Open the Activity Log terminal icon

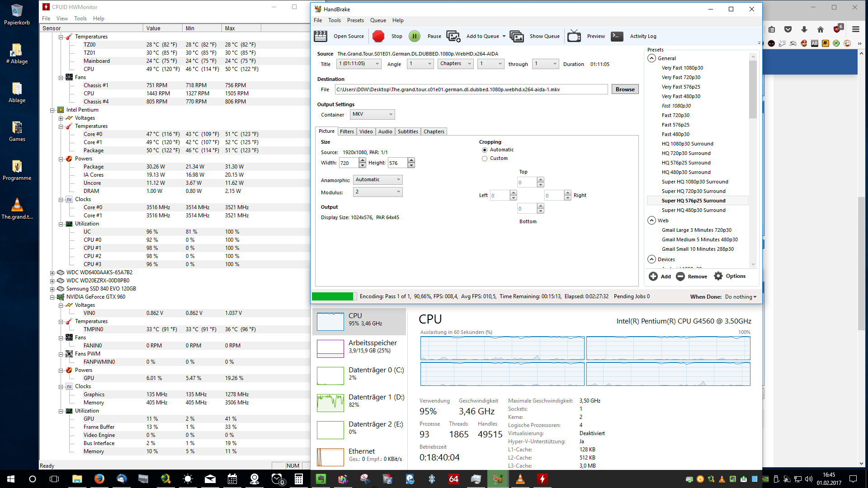[x=617, y=36]
